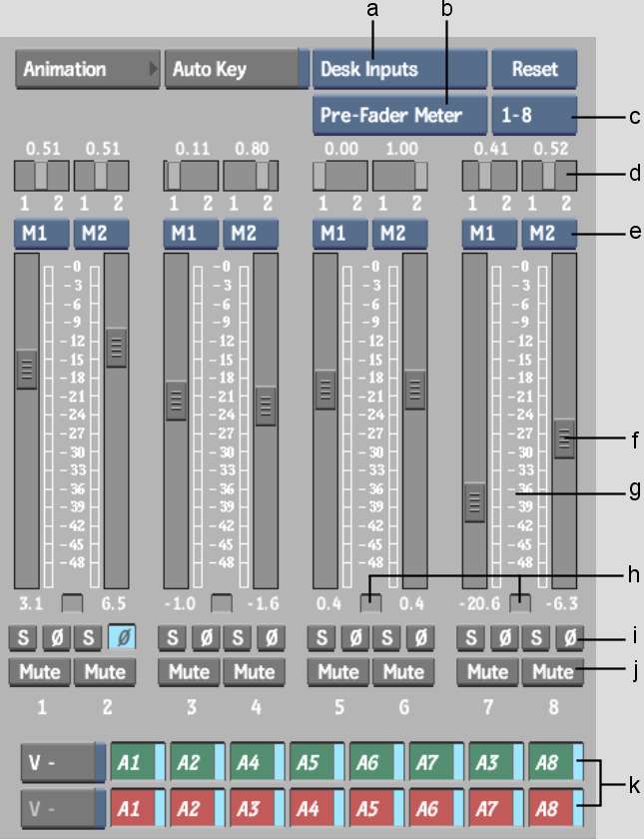
Task: Invert phase on channel 8
Action: tap(570, 635)
